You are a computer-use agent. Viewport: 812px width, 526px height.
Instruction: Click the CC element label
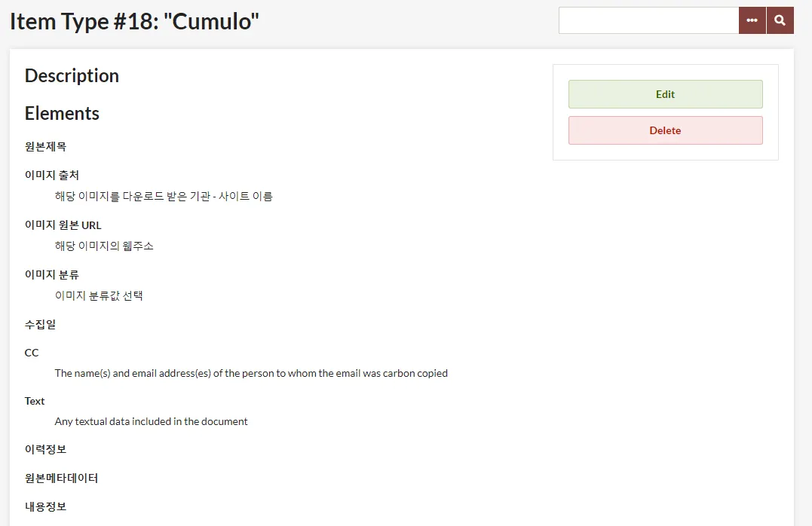[32, 353]
